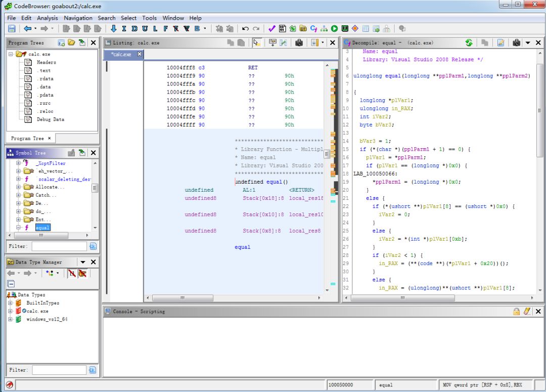Screen dimensions: 546x392
Task: Click the Undo arrow in the toolbar
Action: [245, 29]
